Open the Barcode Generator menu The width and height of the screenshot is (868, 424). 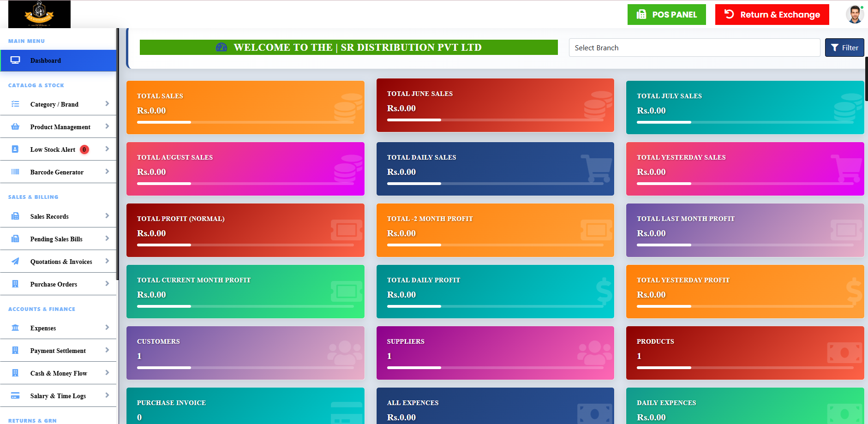[x=58, y=172]
